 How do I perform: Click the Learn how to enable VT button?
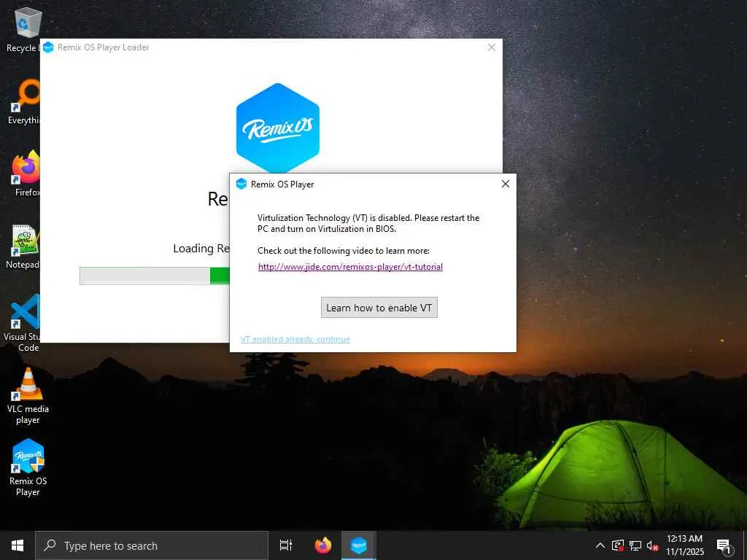[379, 308]
